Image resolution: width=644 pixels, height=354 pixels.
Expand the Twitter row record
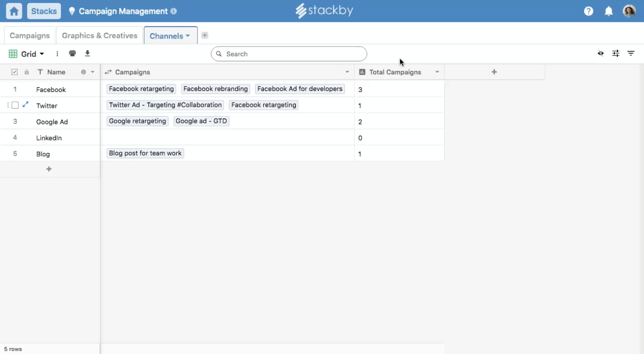(26, 104)
